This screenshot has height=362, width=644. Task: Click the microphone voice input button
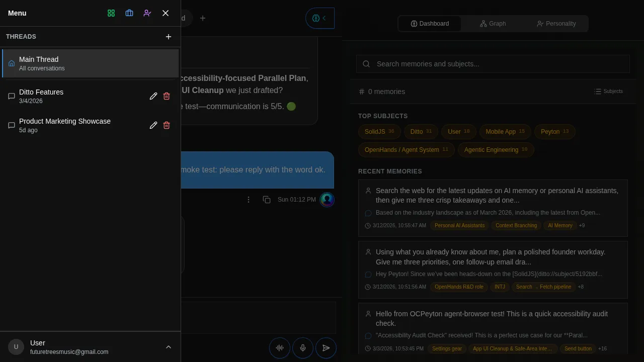click(x=303, y=348)
